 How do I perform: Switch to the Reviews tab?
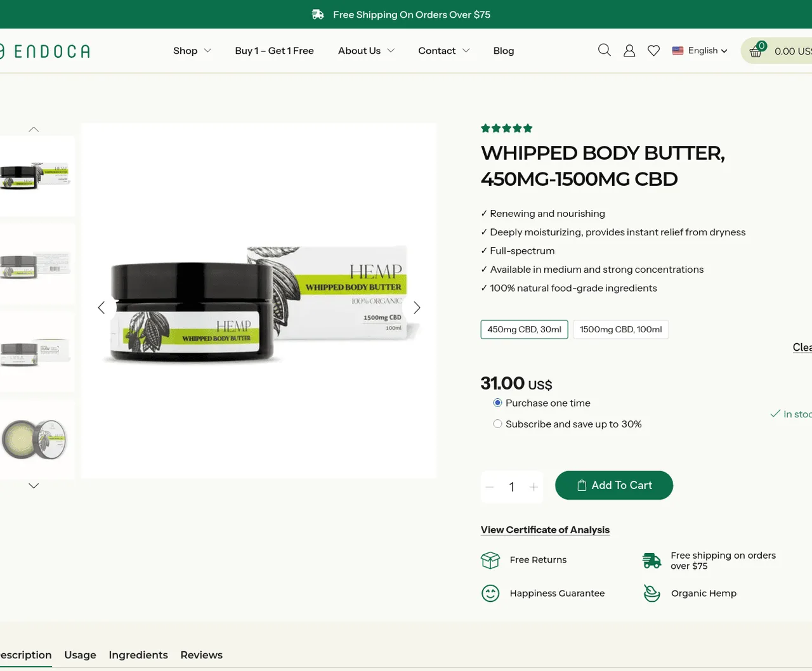[x=202, y=655]
